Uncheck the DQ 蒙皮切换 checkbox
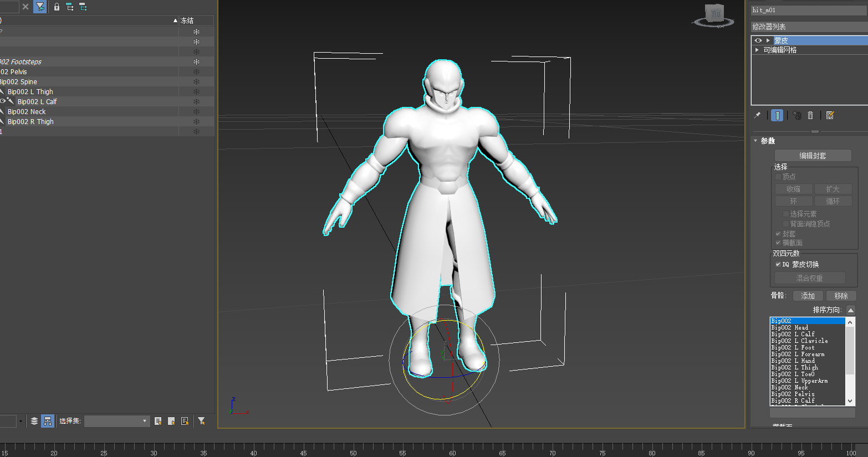The image size is (868, 457). (x=778, y=264)
